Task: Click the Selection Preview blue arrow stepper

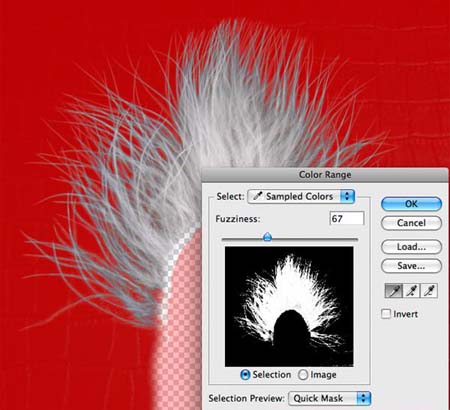Action: tap(364, 398)
